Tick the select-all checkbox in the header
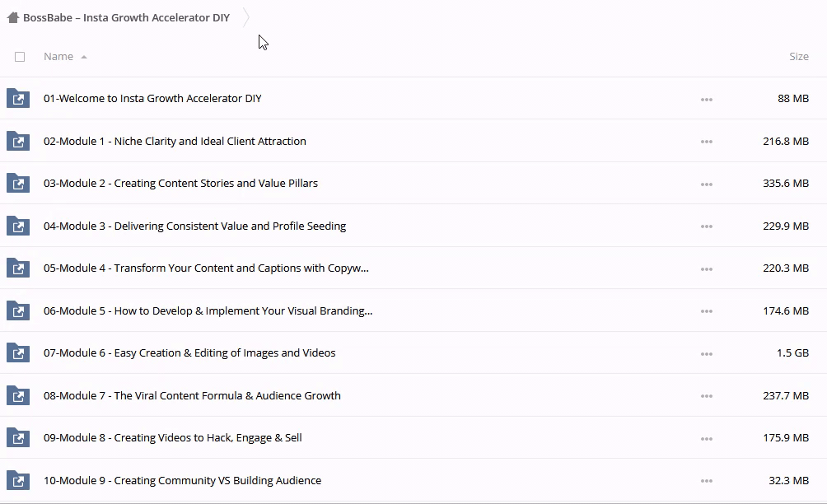The width and height of the screenshot is (827, 504). (20, 57)
